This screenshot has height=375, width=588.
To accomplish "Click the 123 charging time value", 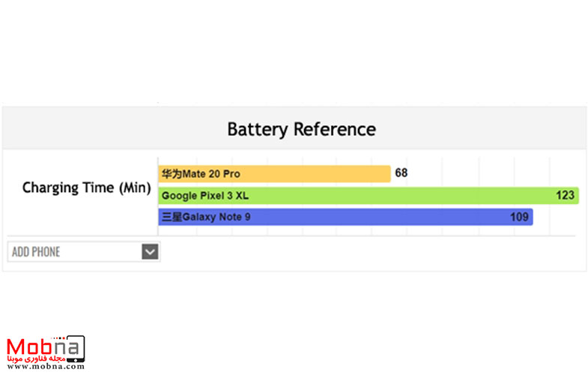I will pyautogui.click(x=565, y=196).
